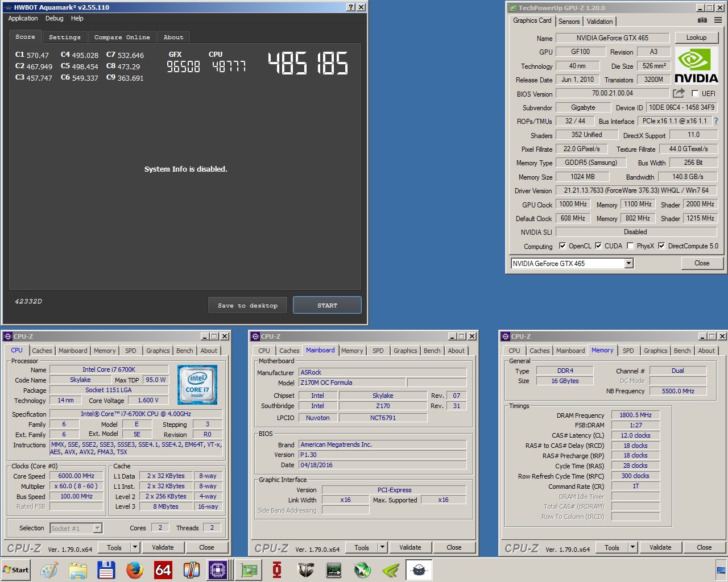
Task: Toggle the UEFI checkbox in GPU-Z
Action: click(x=695, y=93)
